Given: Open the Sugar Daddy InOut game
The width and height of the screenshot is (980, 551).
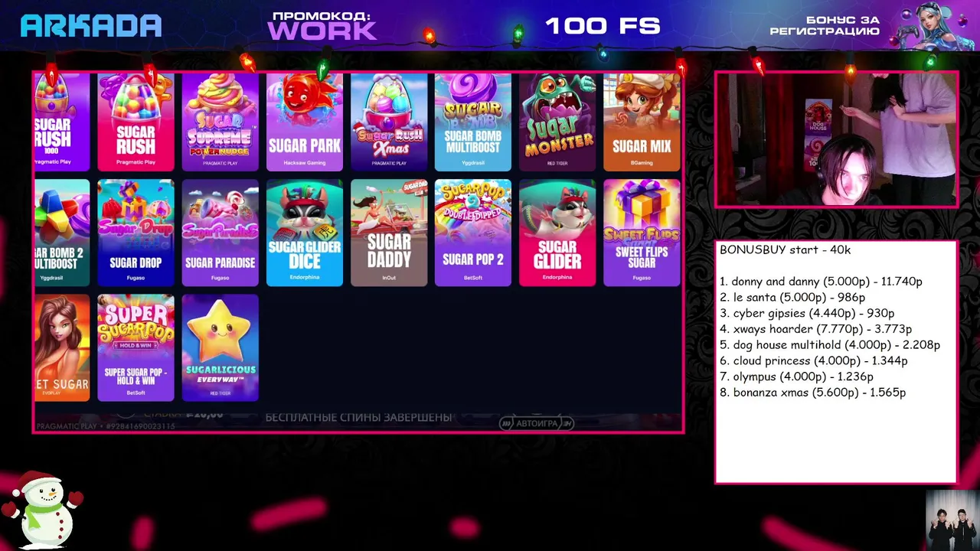Looking at the screenshot, I should coord(388,233).
